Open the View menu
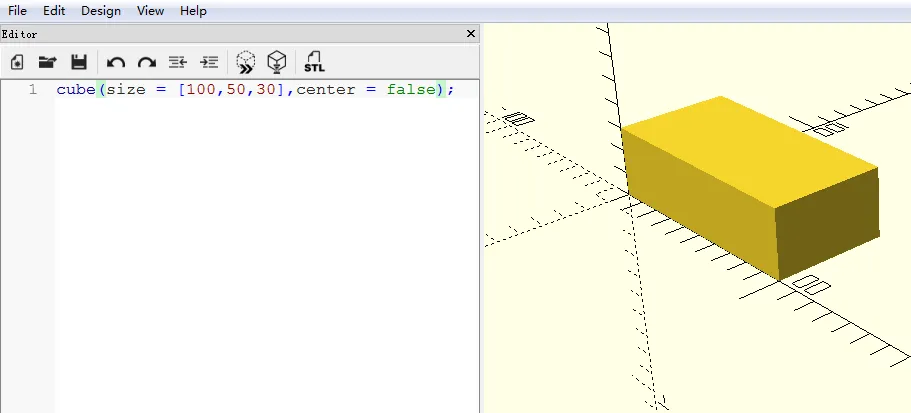 [150, 10]
